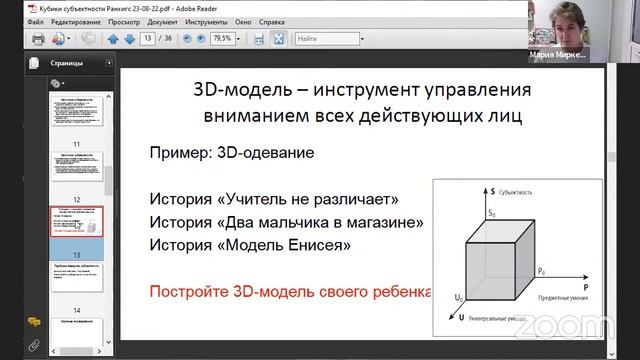Open the Файл menu
This screenshot has width=640, height=360.
(36, 22)
